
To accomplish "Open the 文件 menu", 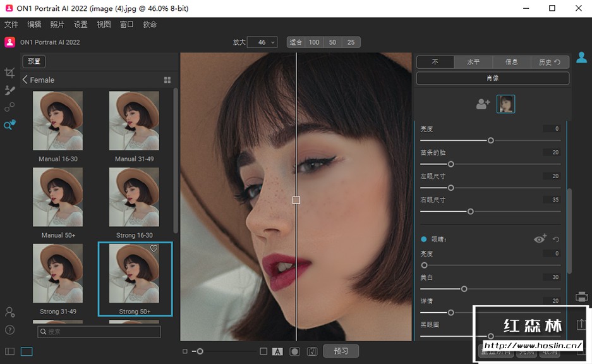I will point(11,25).
